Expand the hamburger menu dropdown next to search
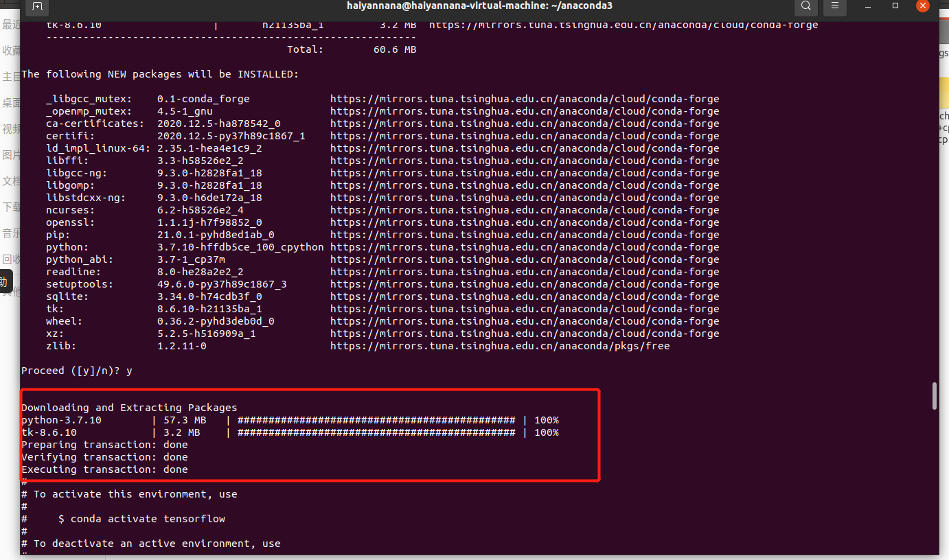This screenshot has width=949, height=560. click(834, 8)
